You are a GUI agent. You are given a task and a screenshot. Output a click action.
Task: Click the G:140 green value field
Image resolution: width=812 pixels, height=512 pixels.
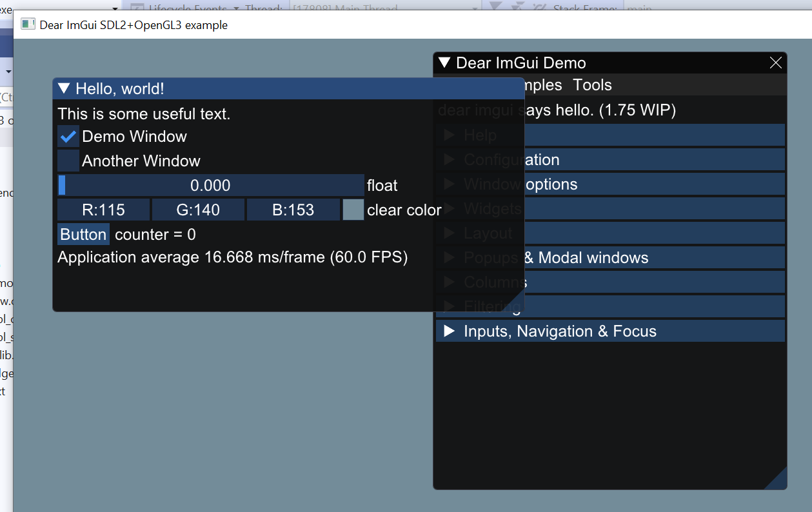coord(199,210)
